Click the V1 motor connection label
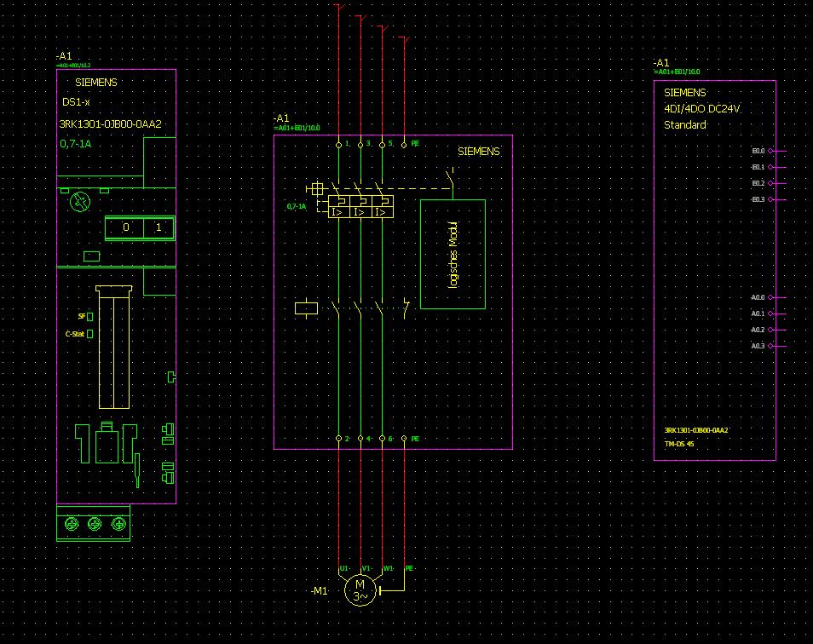Screen dimensions: 813x644 point(366,568)
